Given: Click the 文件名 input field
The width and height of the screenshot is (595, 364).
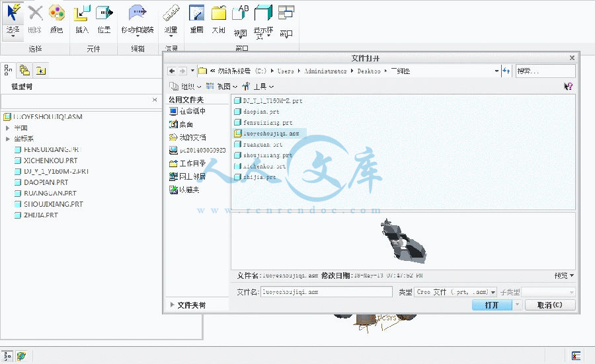Looking at the screenshot, I should click(327, 292).
